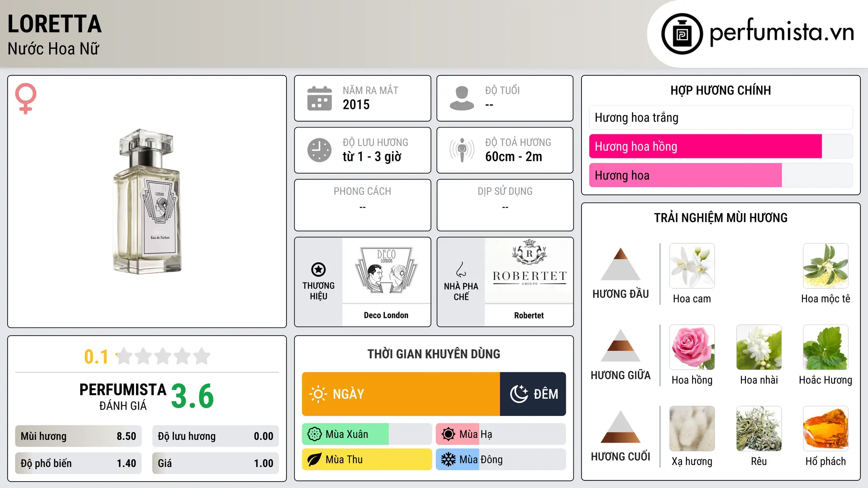Click the green 3.6 Perfumista score
The width and height of the screenshot is (868, 488).
(x=192, y=396)
